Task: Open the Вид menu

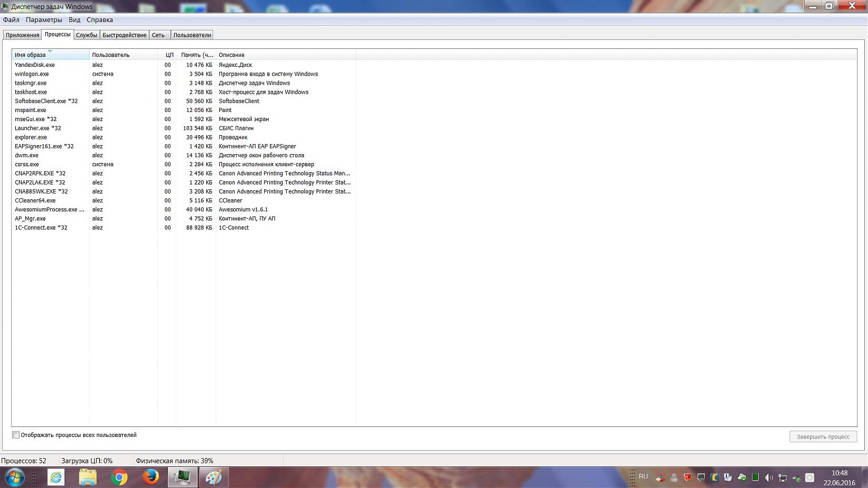Action: pos(75,20)
